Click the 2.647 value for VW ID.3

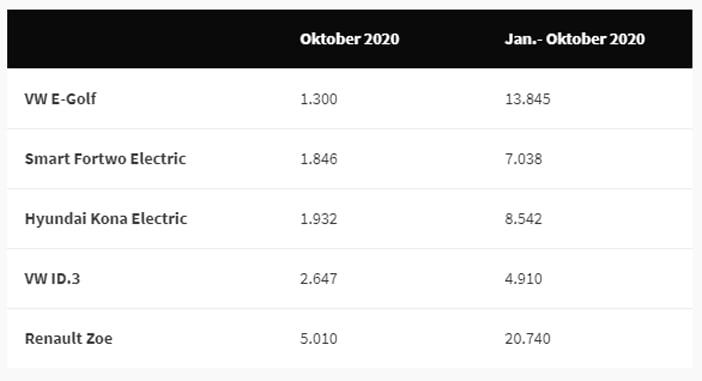[x=319, y=278]
